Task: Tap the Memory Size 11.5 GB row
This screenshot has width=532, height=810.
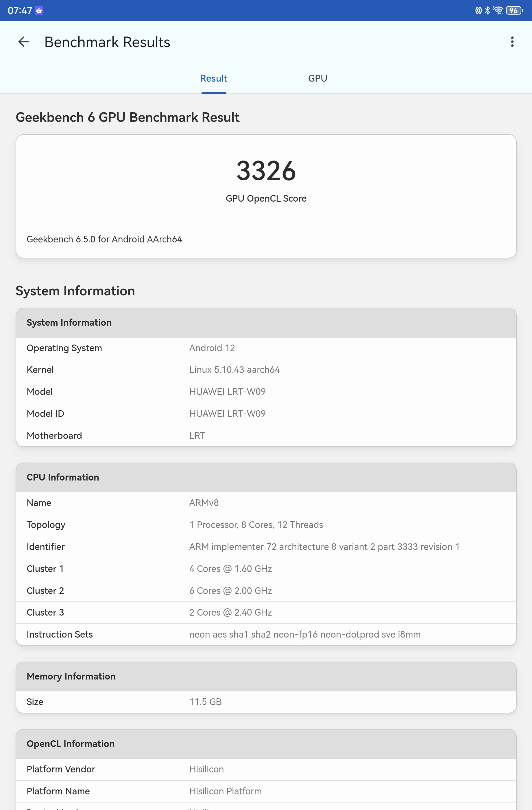Action: (x=266, y=702)
